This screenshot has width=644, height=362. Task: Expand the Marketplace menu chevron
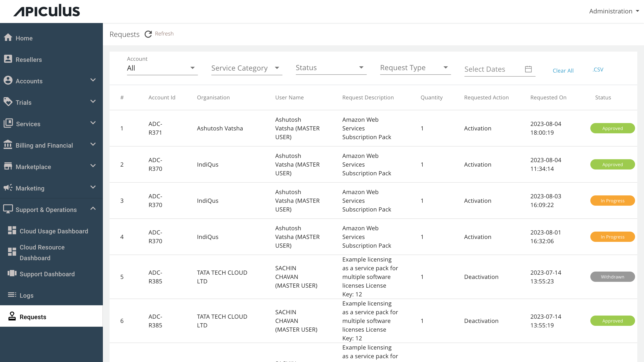click(93, 166)
